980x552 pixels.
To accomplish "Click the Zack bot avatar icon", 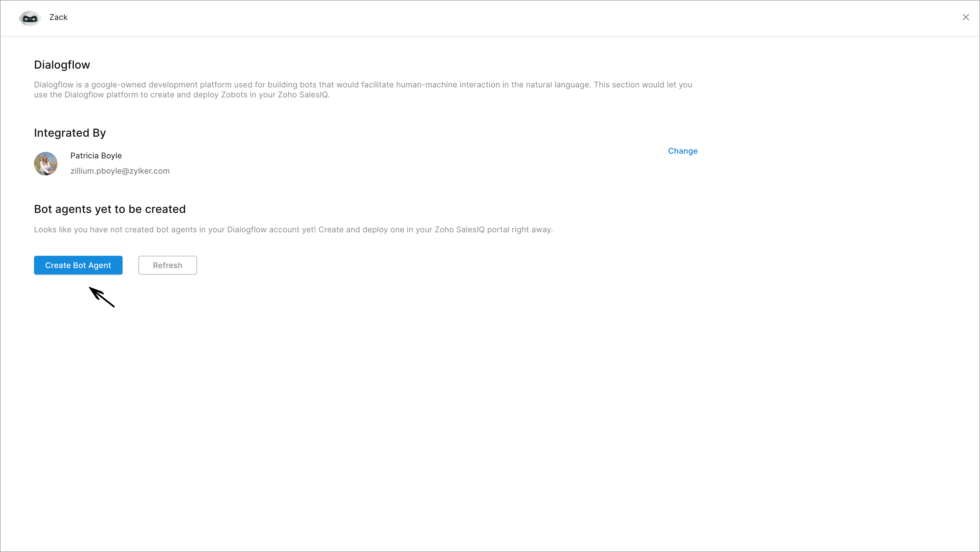I will (30, 18).
